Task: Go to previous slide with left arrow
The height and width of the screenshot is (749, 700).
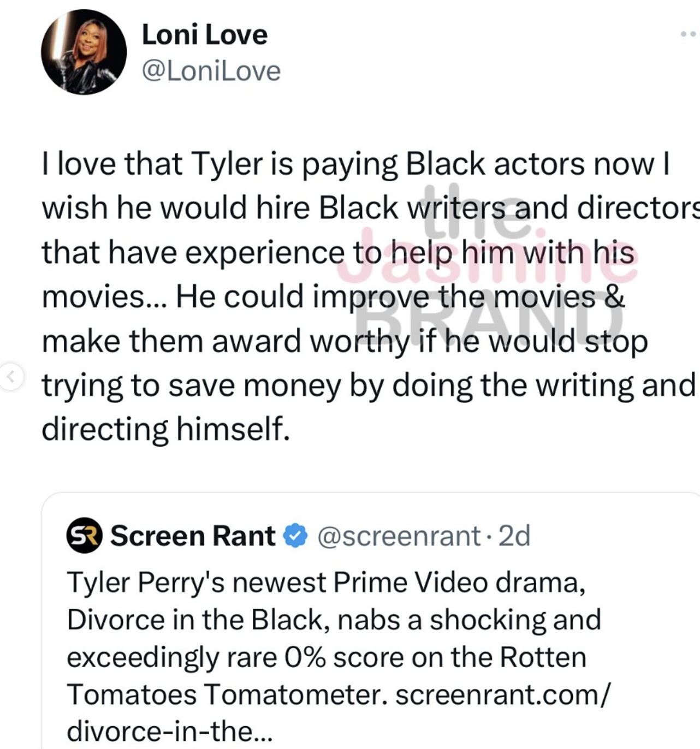Action: (x=10, y=376)
